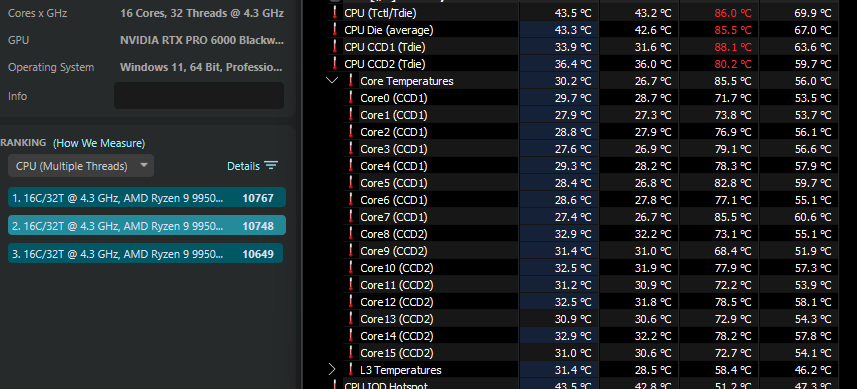Click thermometer icon beside Core12 (CCD2)
Image resolution: width=857 pixels, height=389 pixels.
pos(351,302)
